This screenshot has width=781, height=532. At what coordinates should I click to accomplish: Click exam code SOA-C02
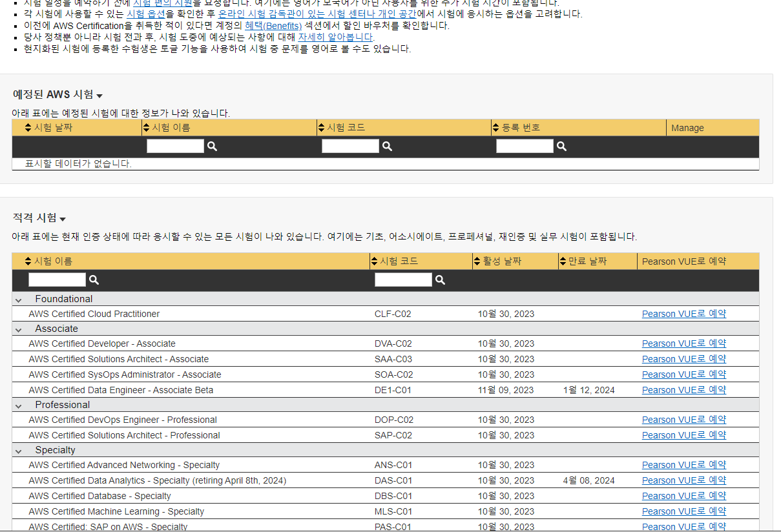coord(394,374)
